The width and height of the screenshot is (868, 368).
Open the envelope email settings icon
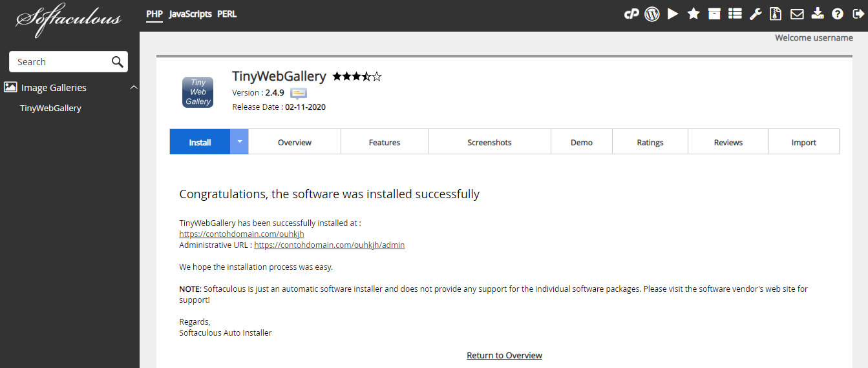(x=797, y=14)
